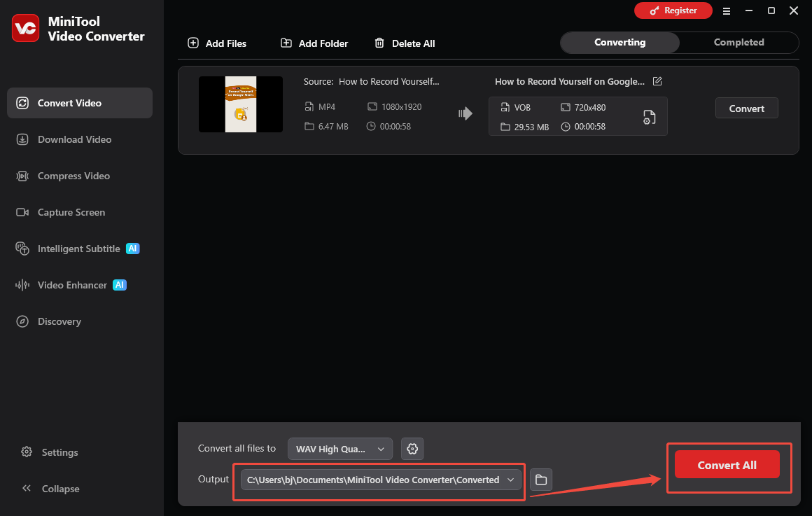812x516 pixels.
Task: Click the VOB output format label
Action: coord(522,107)
